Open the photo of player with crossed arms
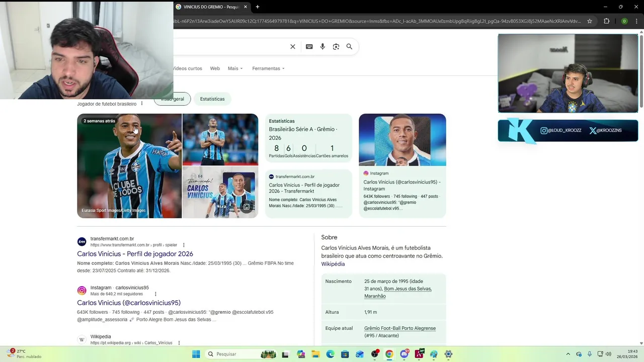 coord(220,139)
